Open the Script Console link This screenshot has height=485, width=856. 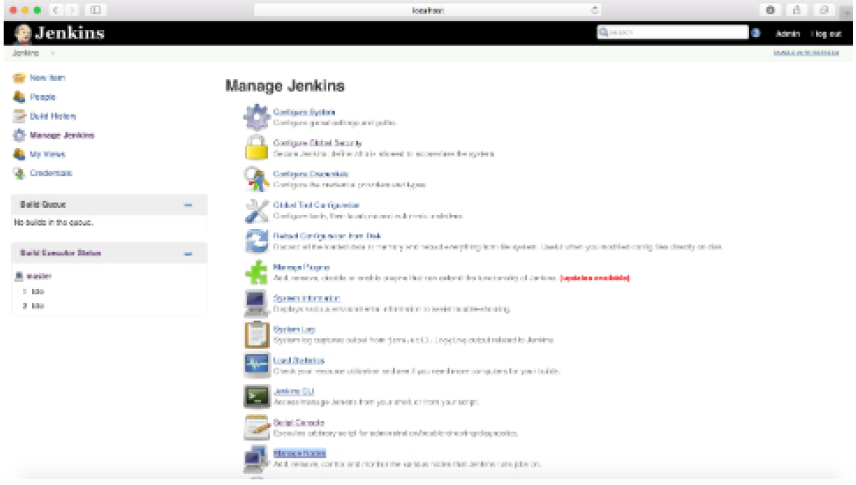pyautogui.click(x=299, y=423)
